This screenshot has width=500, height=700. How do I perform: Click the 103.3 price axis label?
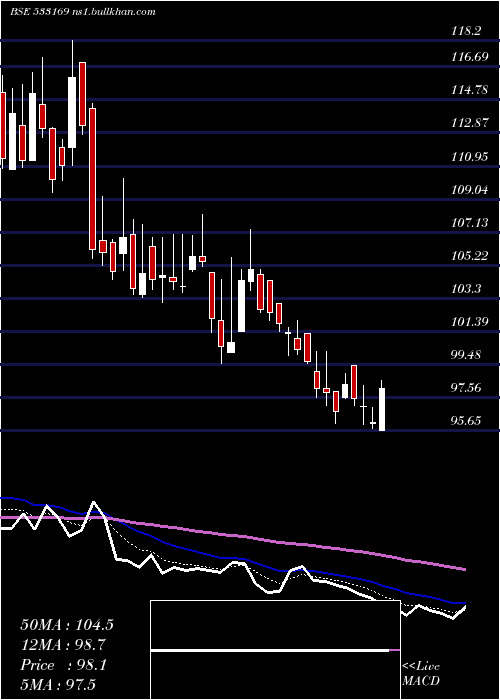(x=466, y=289)
